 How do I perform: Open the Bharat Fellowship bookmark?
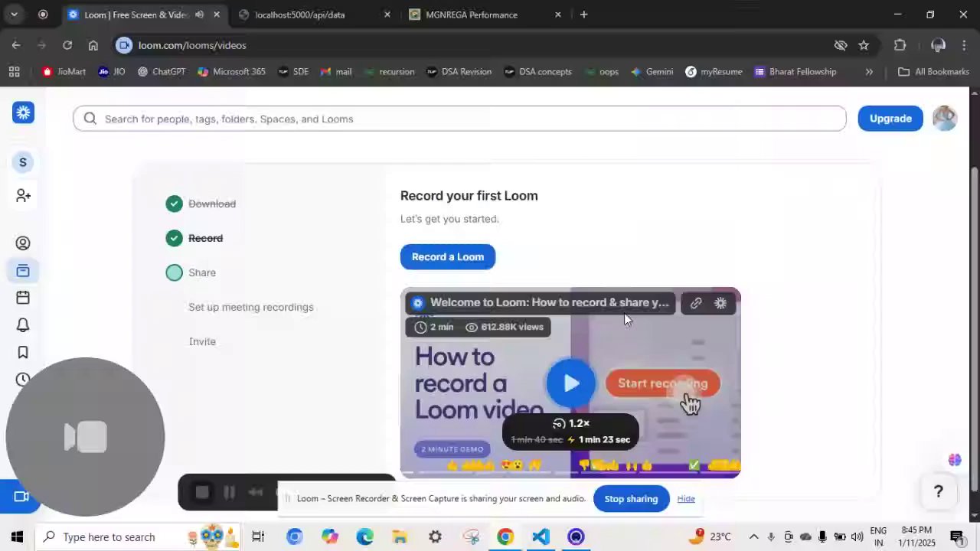coord(795,72)
